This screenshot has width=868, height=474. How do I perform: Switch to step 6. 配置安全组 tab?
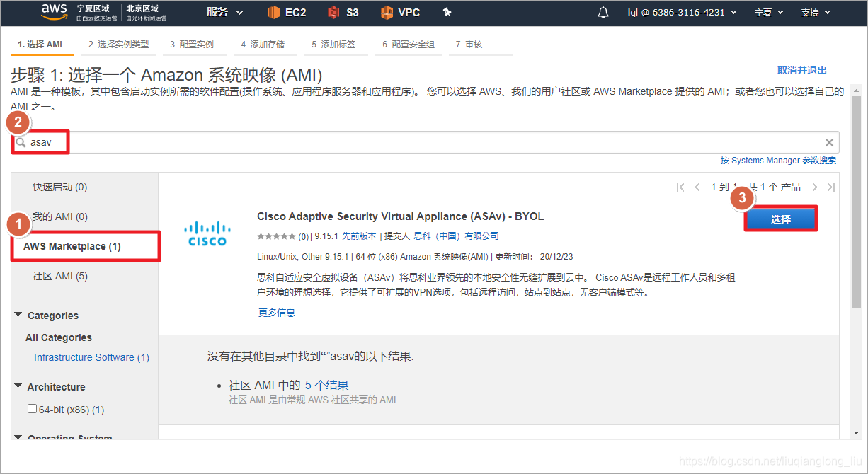409,45
